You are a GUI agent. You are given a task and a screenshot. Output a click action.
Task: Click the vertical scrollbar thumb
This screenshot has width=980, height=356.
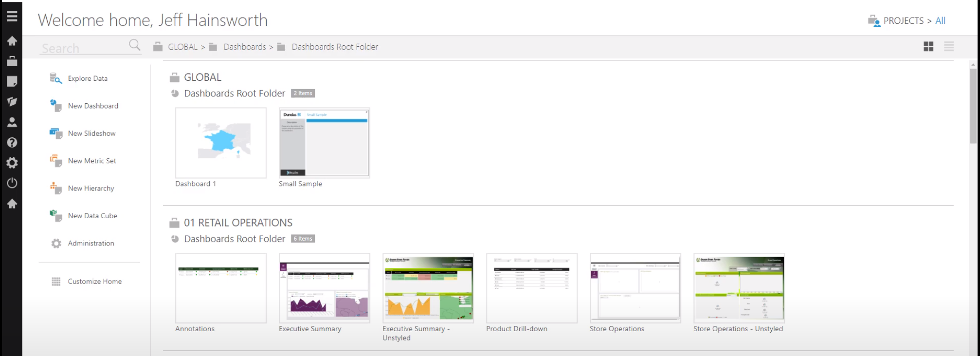(x=973, y=105)
